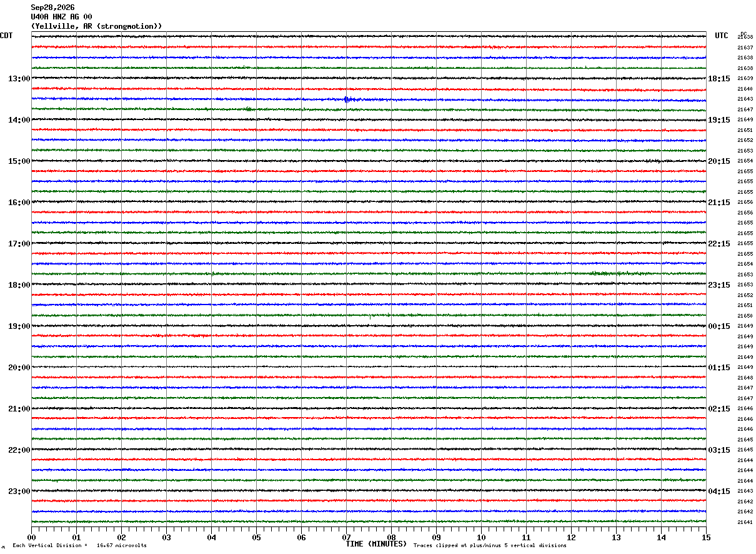
Task: Click the U40A HNZ AG 00 station label
Action: click(x=61, y=17)
